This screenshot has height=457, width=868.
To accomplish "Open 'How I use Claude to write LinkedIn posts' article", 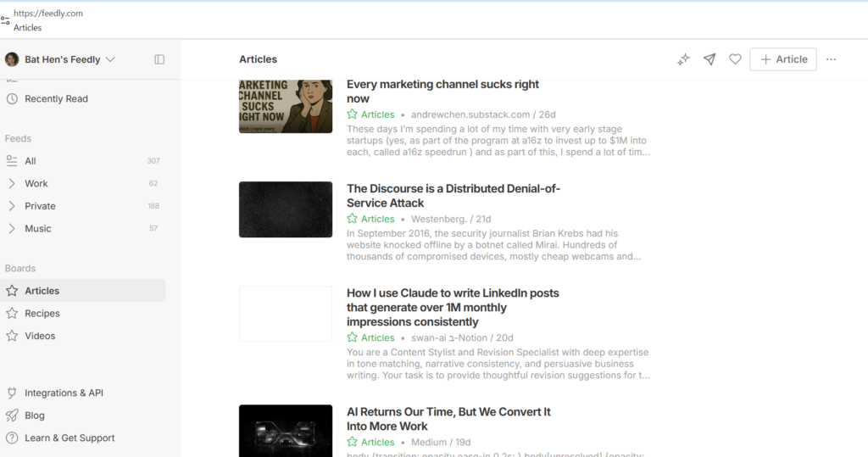I will coord(453,308).
